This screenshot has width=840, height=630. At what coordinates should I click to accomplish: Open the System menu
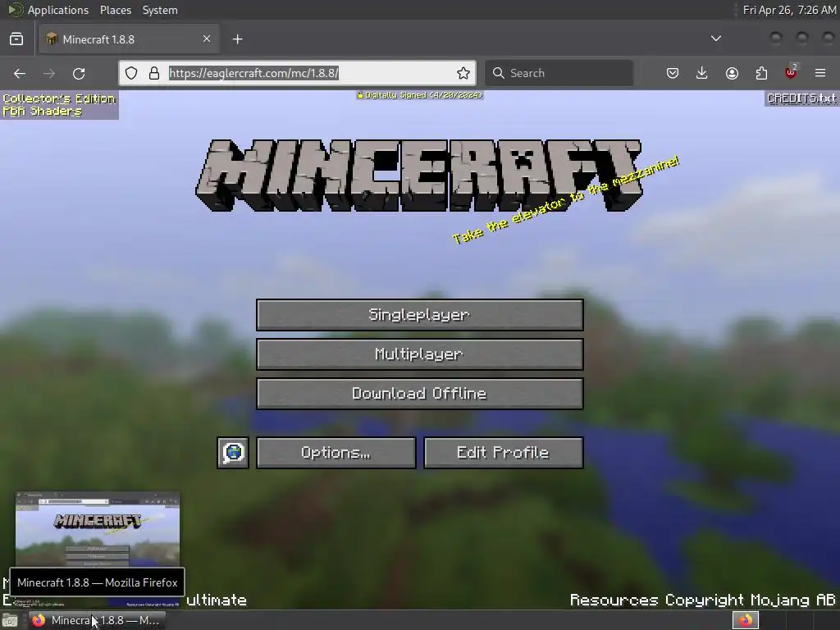coord(160,10)
